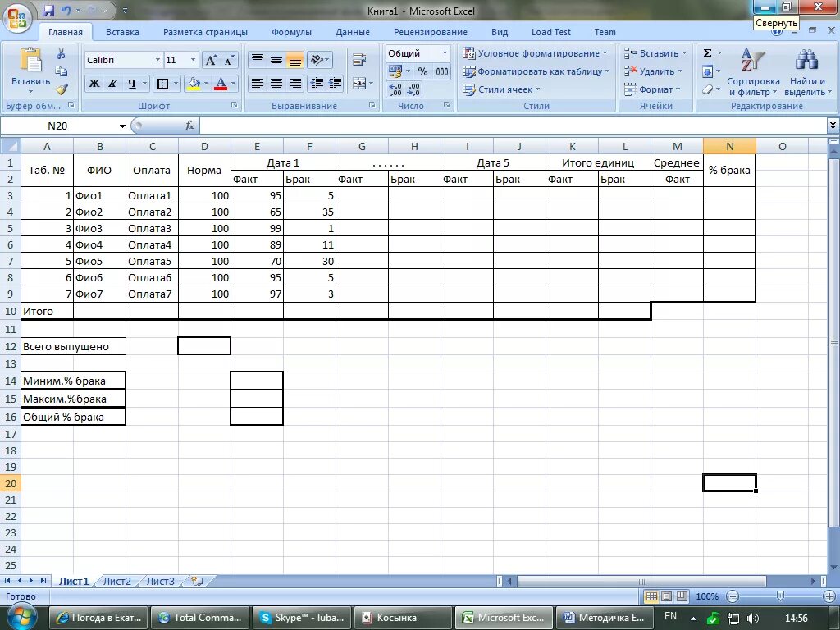Decrease decimal places
The width and height of the screenshot is (840, 630).
click(413, 89)
